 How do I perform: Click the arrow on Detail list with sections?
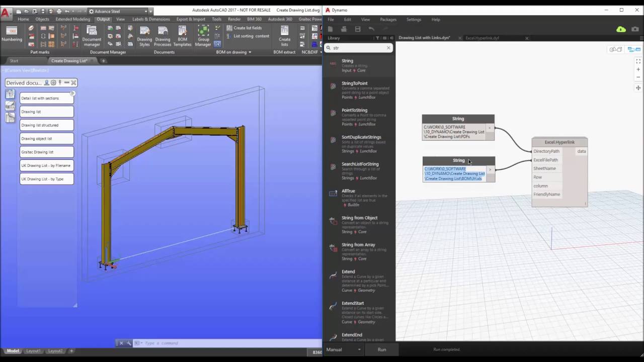point(72,93)
